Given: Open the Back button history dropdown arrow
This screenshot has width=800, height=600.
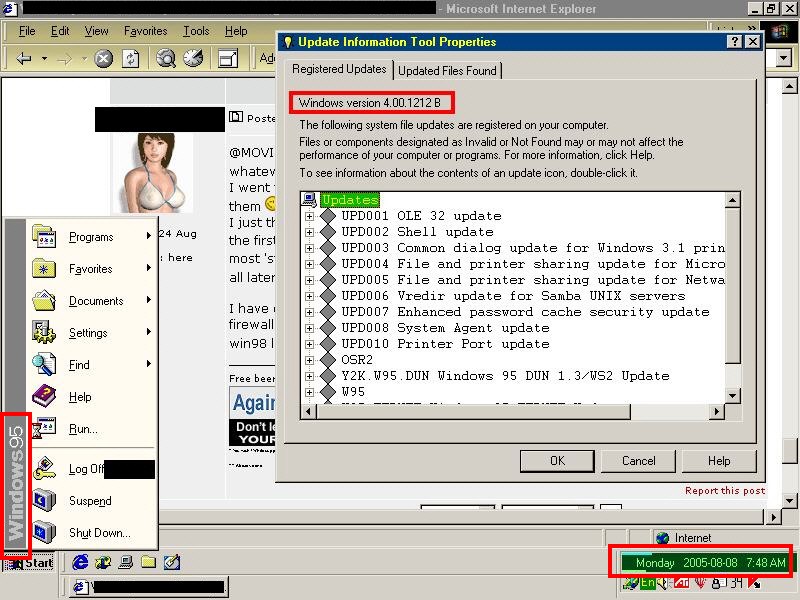Looking at the screenshot, I should click(44, 59).
